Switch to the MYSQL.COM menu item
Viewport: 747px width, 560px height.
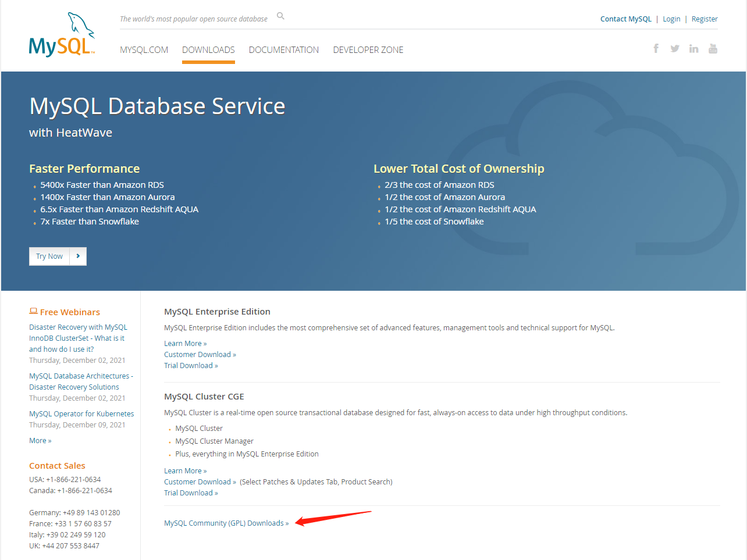[x=144, y=49]
